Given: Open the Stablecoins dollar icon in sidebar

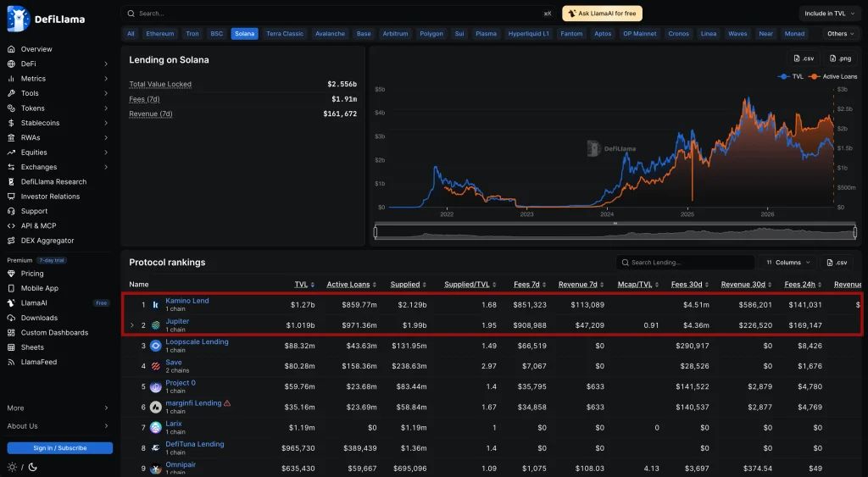Looking at the screenshot, I should pos(11,123).
